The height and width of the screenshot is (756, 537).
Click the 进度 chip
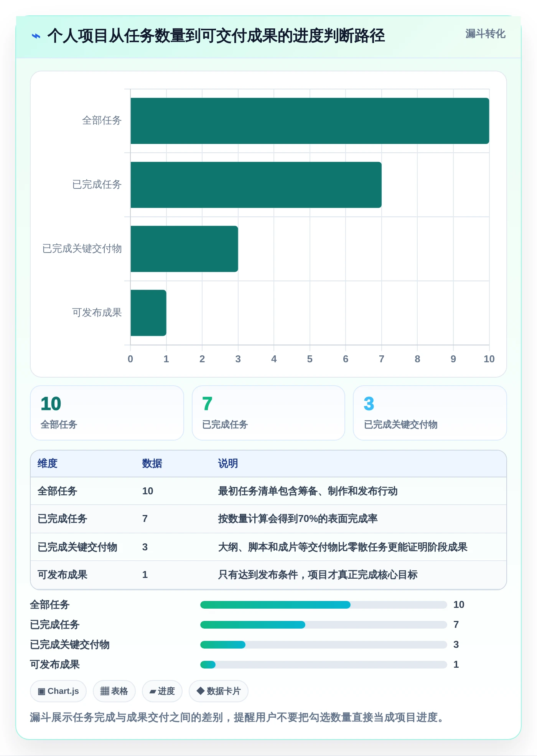point(162,691)
